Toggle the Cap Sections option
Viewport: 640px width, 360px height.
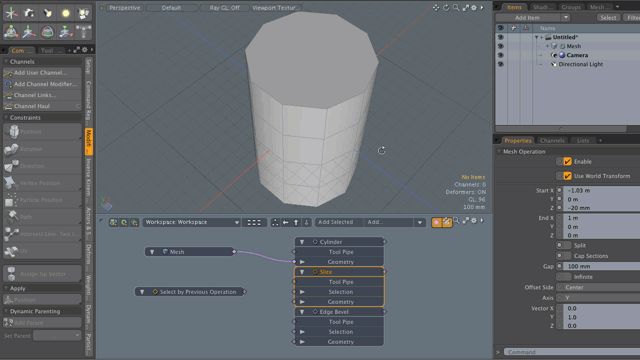[564, 256]
